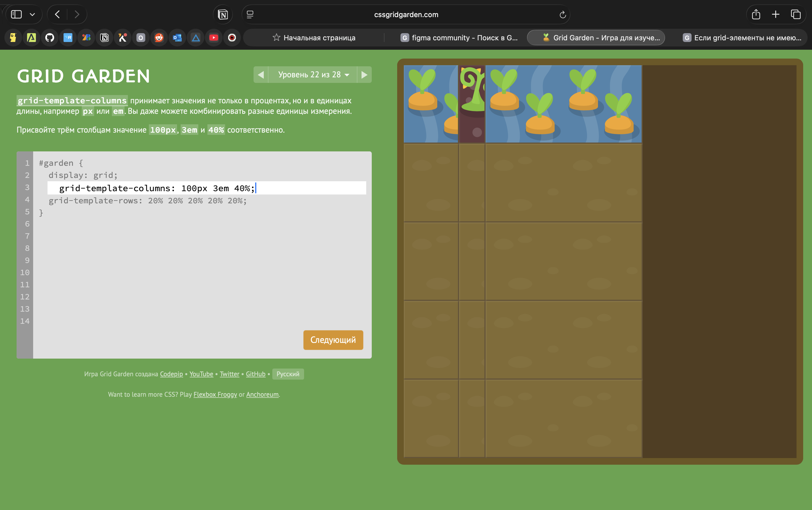
Task: Go to the next level with right arrow
Action: coord(364,75)
